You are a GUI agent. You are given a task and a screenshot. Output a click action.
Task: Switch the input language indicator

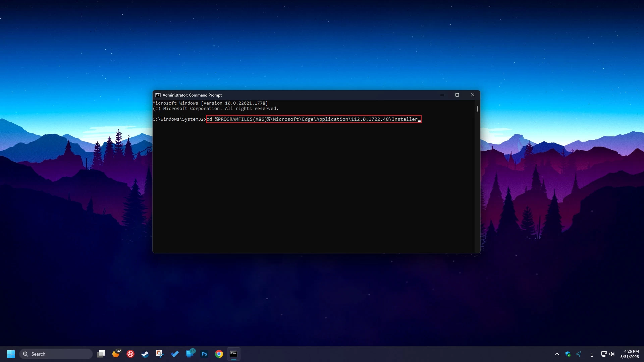[x=591, y=355]
